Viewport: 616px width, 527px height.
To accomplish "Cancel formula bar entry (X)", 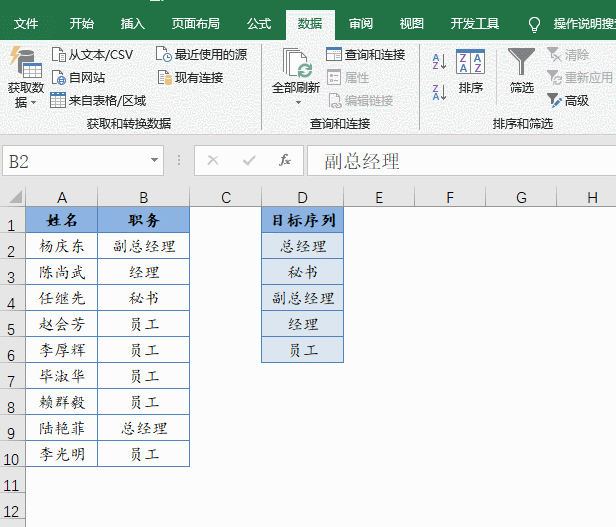I will click(x=213, y=160).
